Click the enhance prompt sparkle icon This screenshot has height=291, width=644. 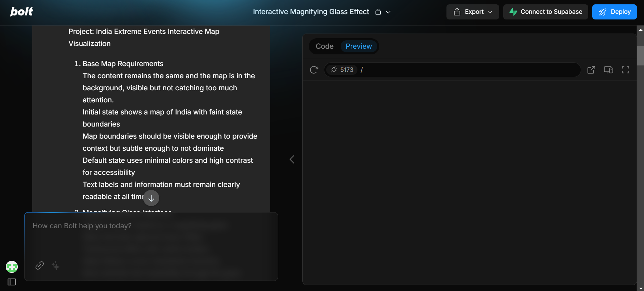tap(56, 266)
